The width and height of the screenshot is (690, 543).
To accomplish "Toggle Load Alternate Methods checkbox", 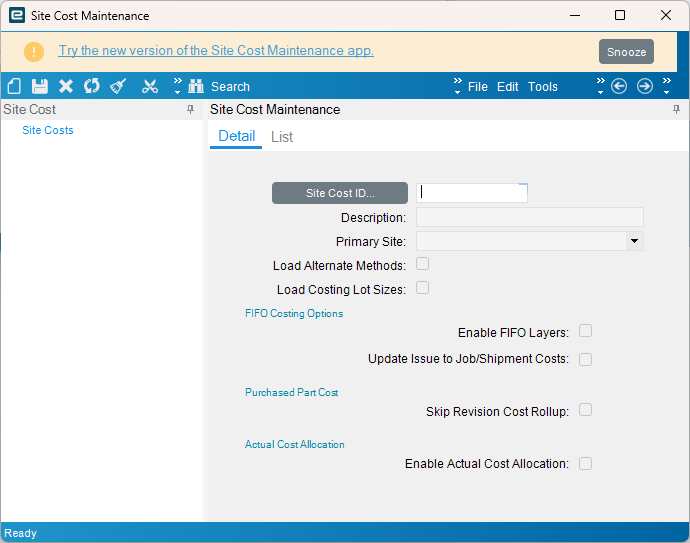I will click(422, 264).
